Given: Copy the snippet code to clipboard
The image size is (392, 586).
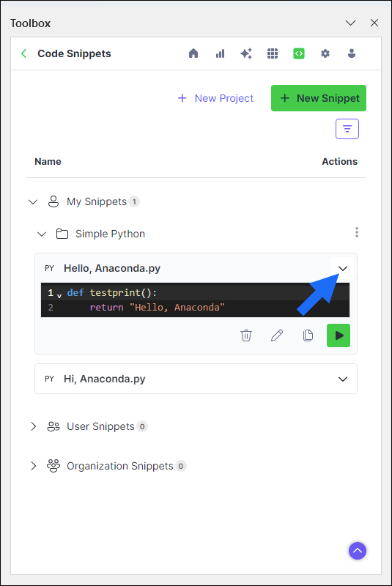Looking at the screenshot, I should [308, 335].
